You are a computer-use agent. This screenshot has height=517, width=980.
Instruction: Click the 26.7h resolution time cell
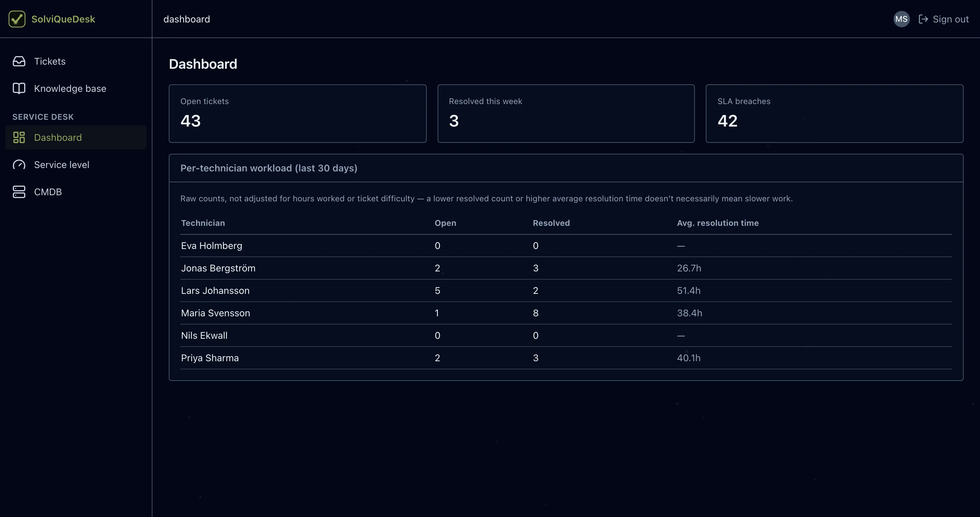pyautogui.click(x=689, y=268)
